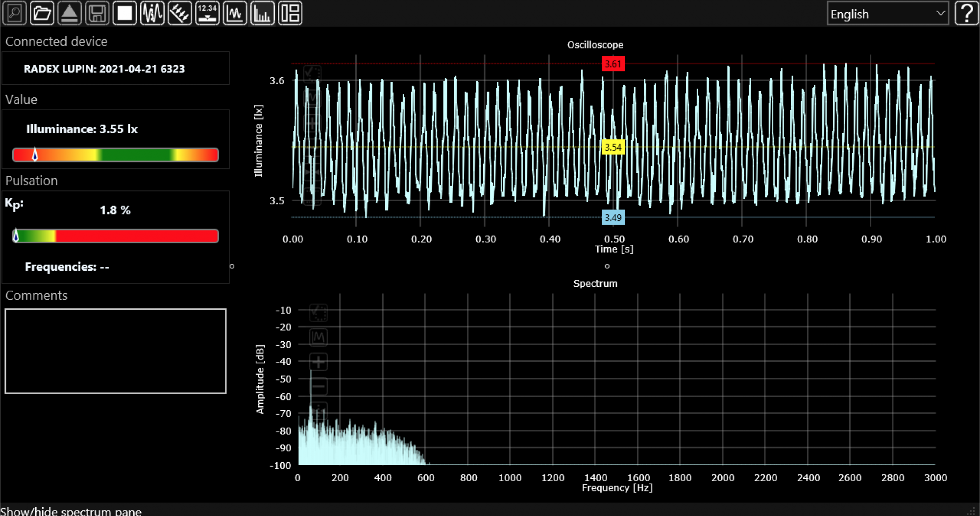Click the Illuminance [lx] axis label

click(259, 141)
